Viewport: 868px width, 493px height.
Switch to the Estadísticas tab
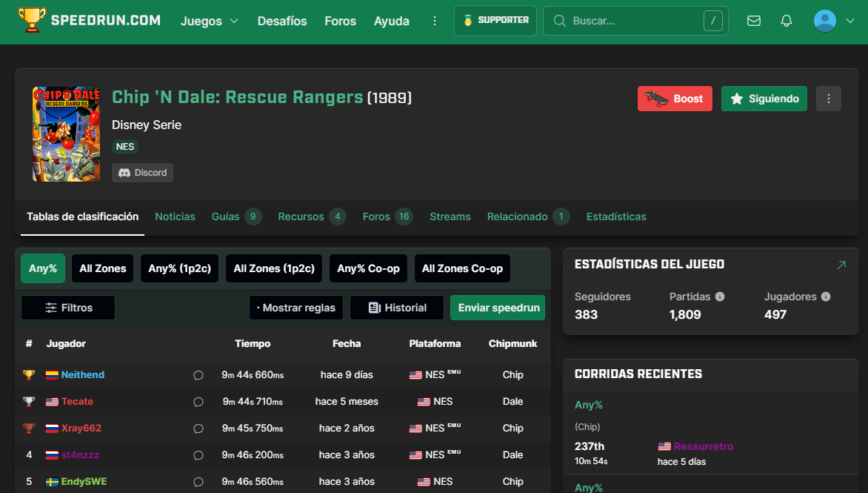point(615,216)
